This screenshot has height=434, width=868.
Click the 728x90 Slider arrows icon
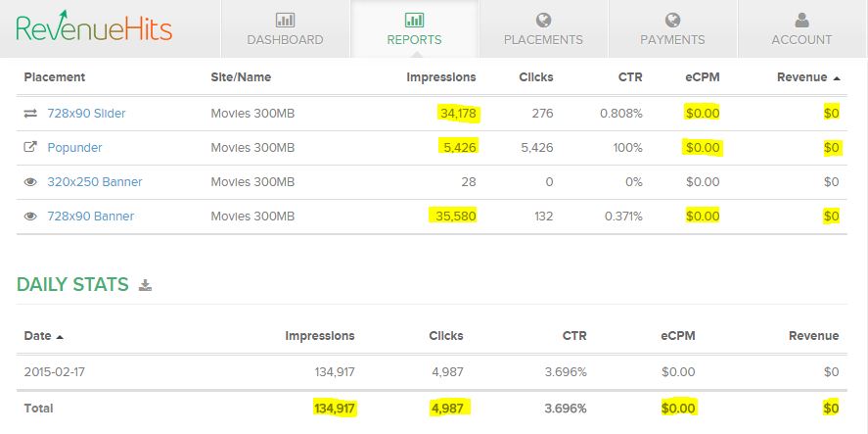30,113
